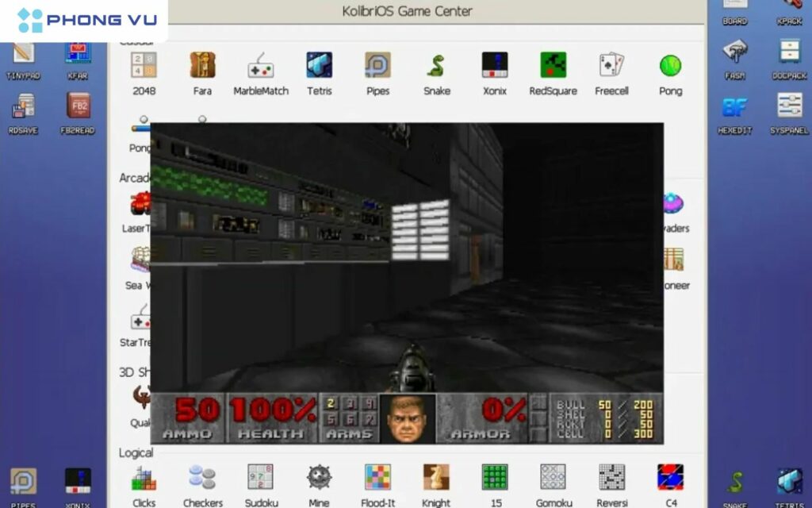
Task: Launch Pipes from the Game Center row
Action: point(377,65)
